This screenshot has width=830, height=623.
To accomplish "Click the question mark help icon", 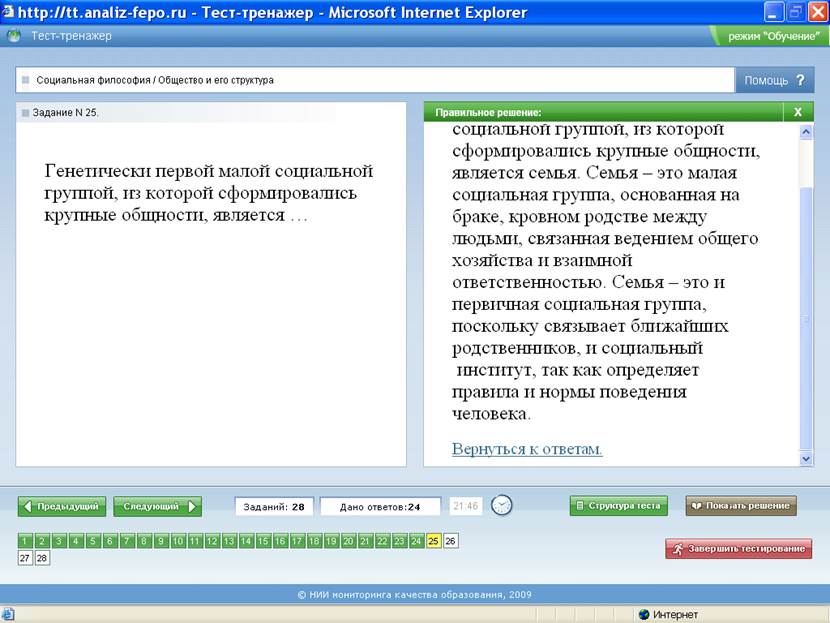I will [800, 80].
